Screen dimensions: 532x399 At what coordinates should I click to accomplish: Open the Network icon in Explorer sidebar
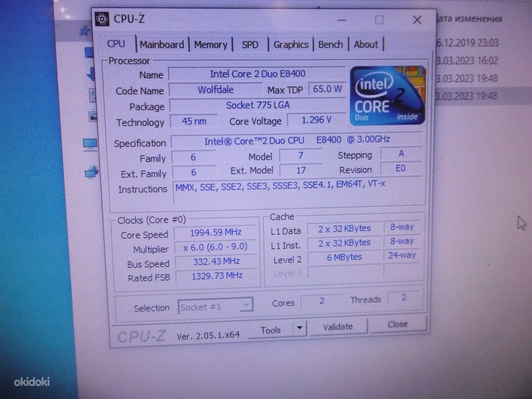coord(91,173)
